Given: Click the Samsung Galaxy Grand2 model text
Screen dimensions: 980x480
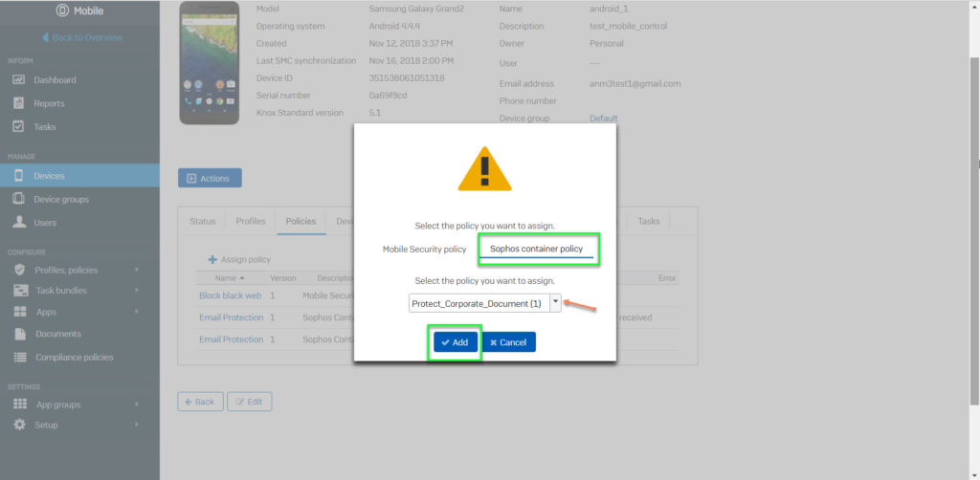Looking at the screenshot, I should point(416,9).
